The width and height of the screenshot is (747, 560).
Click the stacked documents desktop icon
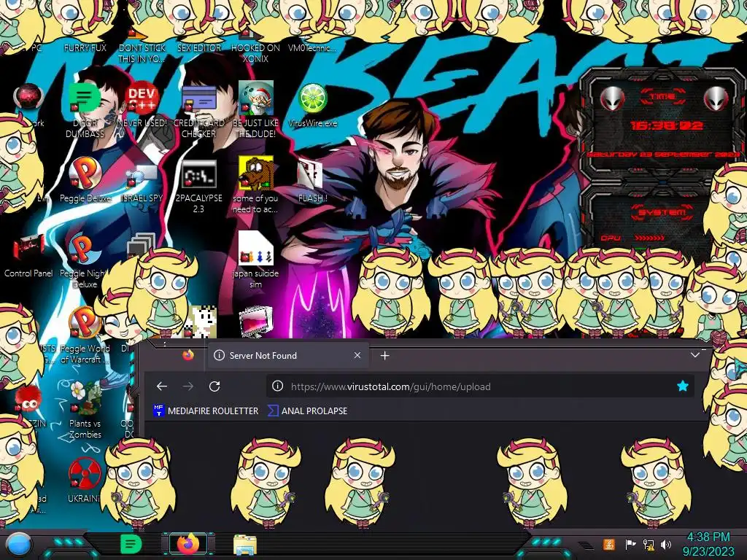tap(141, 245)
